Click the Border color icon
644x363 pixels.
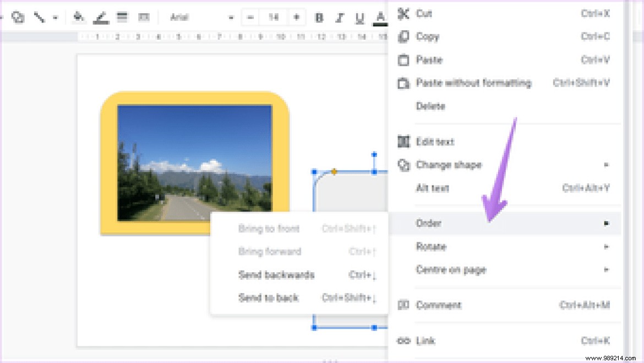pos(101,17)
